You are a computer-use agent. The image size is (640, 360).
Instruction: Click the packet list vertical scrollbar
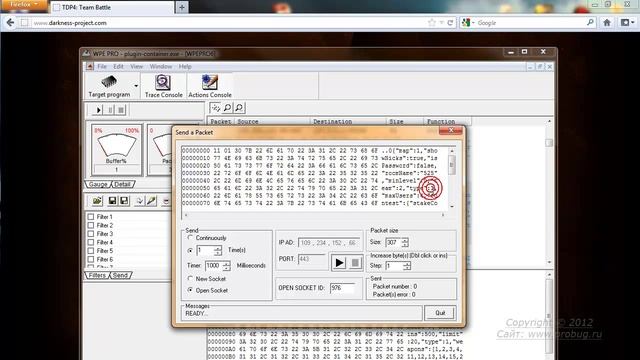click(x=549, y=191)
